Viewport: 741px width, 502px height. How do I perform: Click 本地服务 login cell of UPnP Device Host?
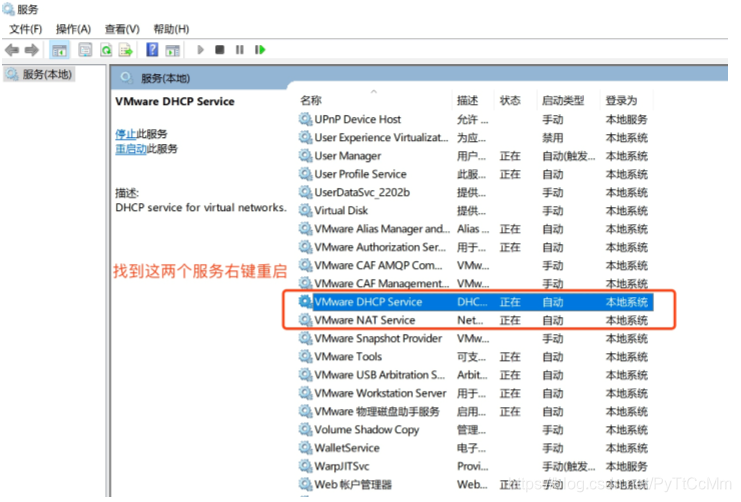tap(627, 119)
